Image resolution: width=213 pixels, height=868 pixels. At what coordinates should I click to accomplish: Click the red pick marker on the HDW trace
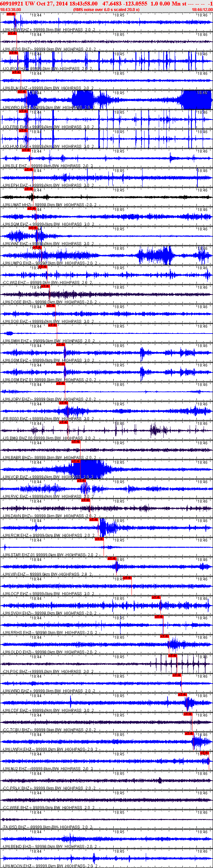[x=11, y=14]
